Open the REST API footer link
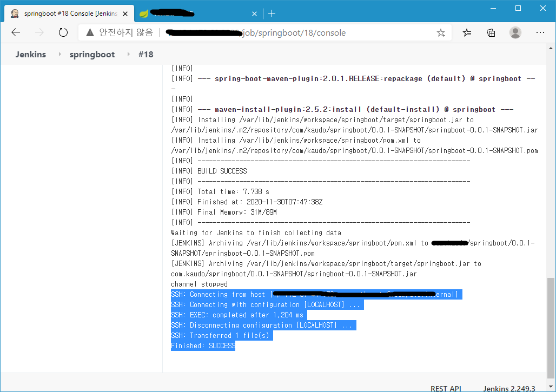Screen dimensions: 556x392 [446, 388]
